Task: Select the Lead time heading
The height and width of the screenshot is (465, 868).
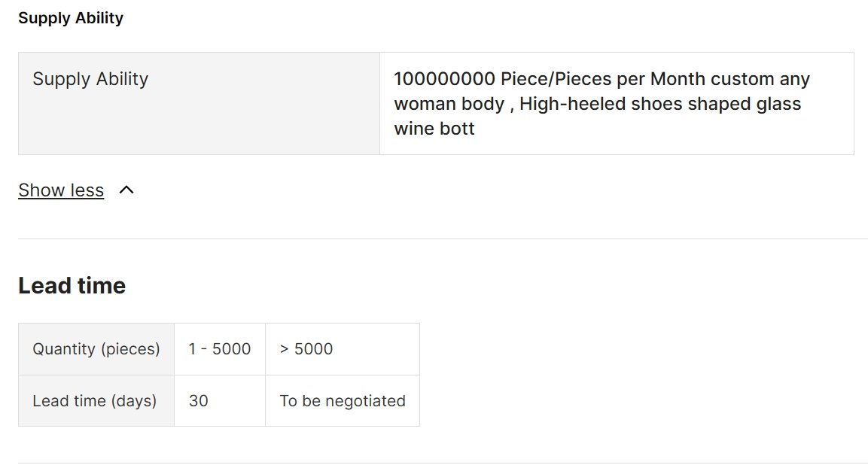Action: pos(72,286)
